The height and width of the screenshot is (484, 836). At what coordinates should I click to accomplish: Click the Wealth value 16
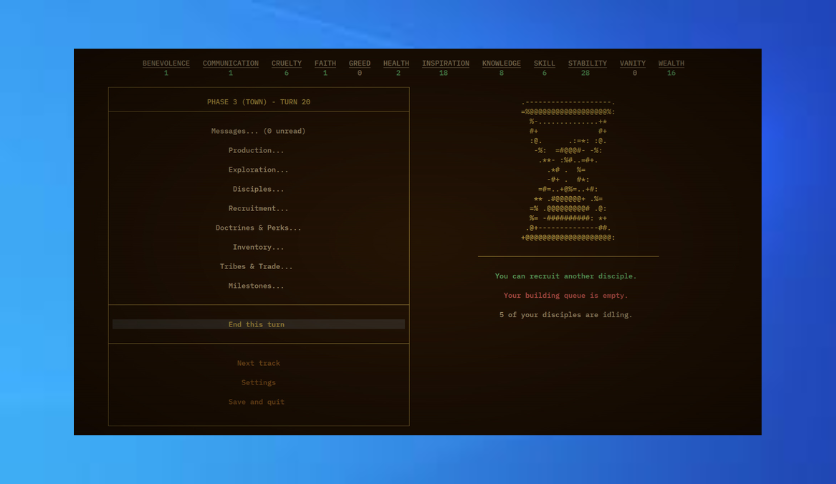point(671,74)
